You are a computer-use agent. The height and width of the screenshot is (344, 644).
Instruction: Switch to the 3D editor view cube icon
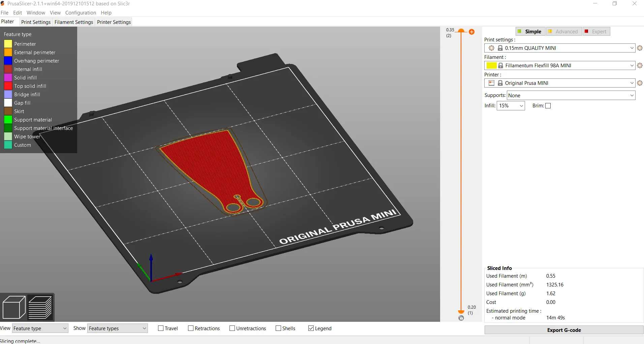(14, 307)
